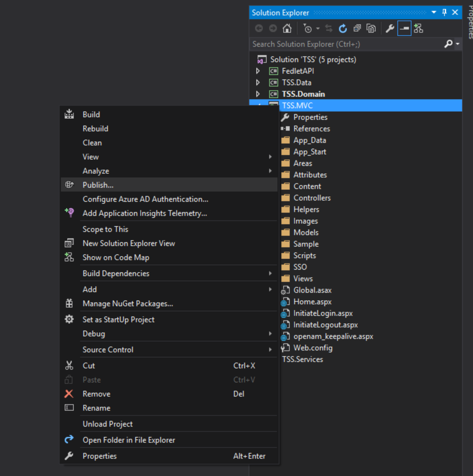The height and width of the screenshot is (476, 473).
Task: Expand the TSS.Data project node
Action: pos(258,82)
